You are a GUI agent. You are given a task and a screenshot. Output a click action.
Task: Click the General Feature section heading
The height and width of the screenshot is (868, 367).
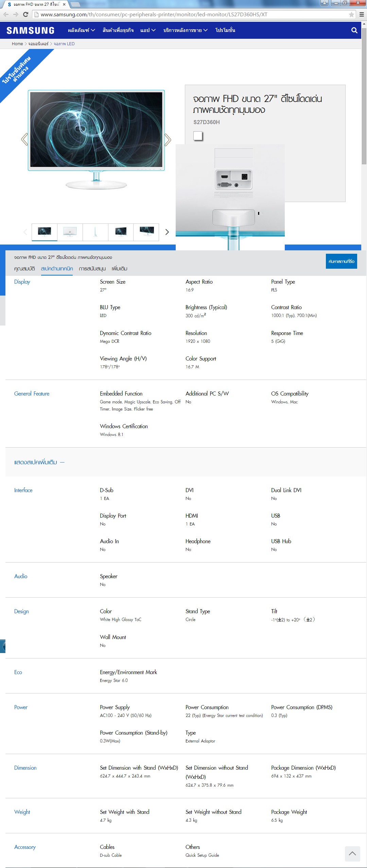pyautogui.click(x=32, y=394)
